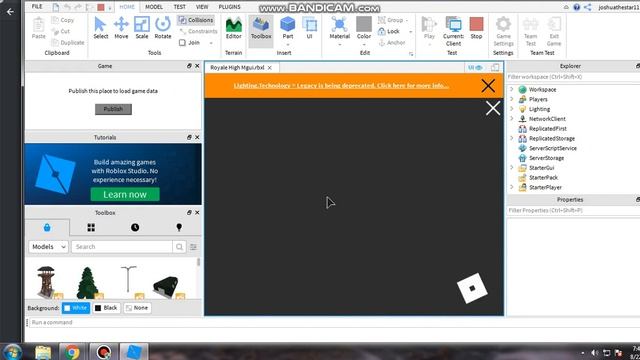This screenshot has height=360, width=640.
Task: Click Lock tool in Edit section
Action: pyautogui.click(x=389, y=31)
